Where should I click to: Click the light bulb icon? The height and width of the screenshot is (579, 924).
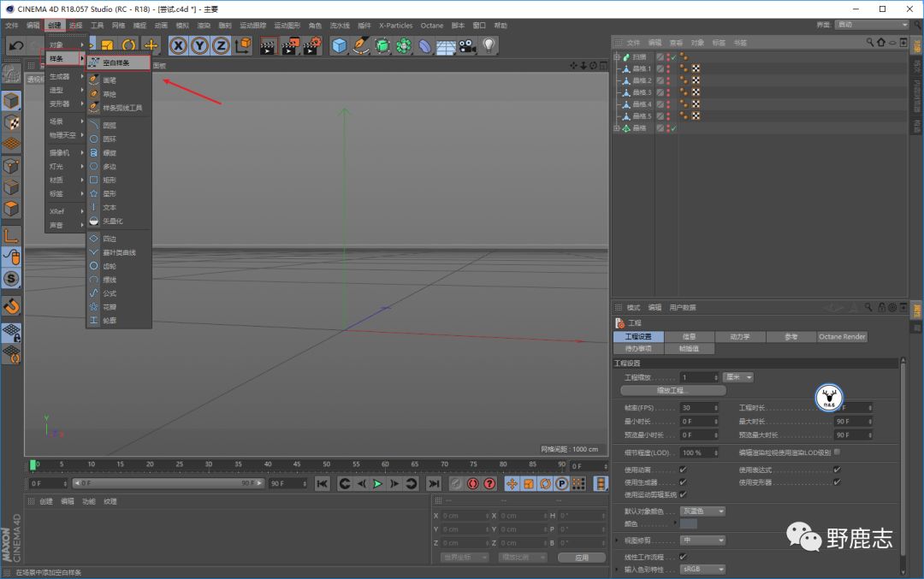(489, 45)
